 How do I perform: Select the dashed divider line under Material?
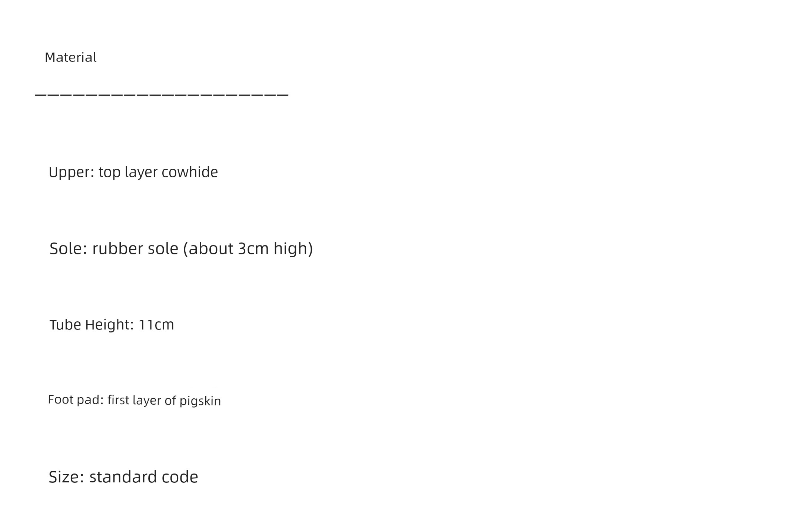162,95
